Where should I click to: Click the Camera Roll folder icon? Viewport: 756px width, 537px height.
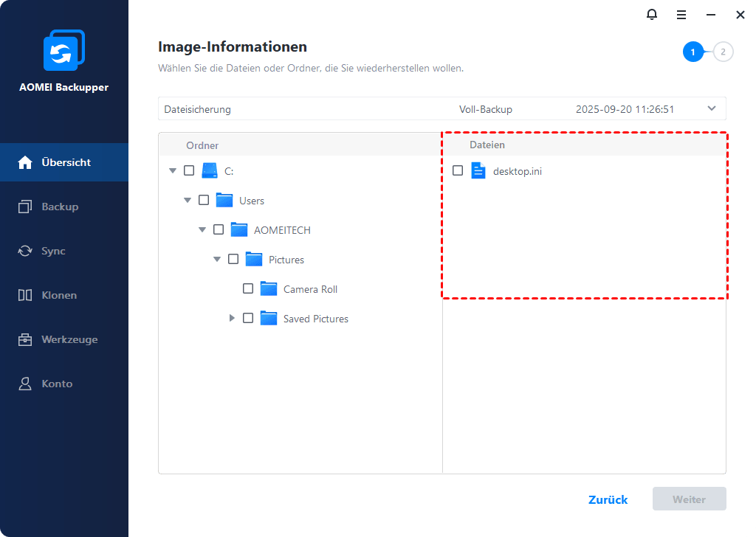click(269, 289)
